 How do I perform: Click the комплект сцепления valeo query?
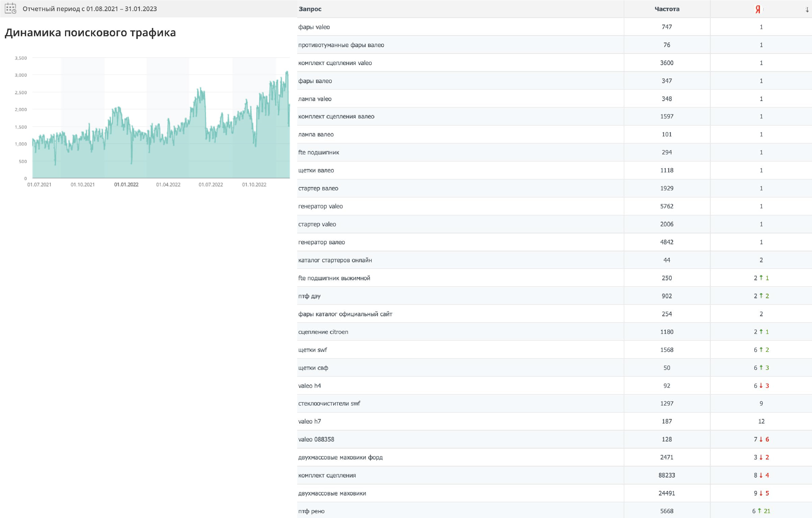(335, 63)
